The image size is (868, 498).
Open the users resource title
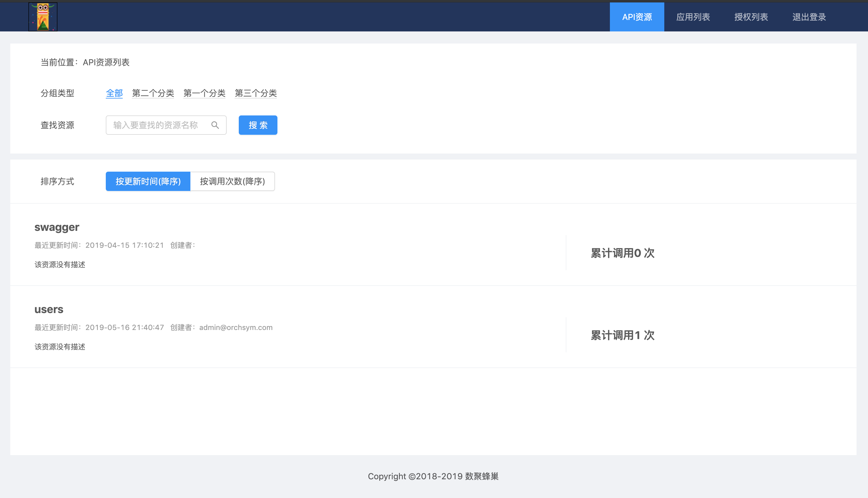pos(49,309)
